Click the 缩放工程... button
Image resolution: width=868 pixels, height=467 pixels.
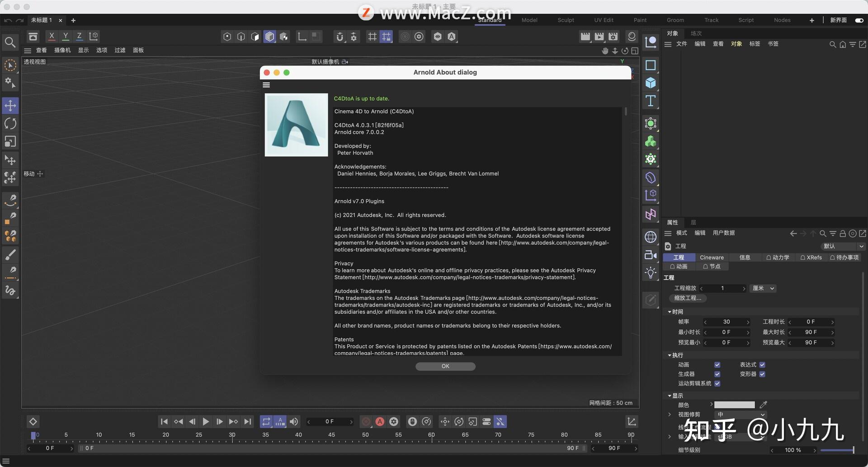tap(688, 298)
